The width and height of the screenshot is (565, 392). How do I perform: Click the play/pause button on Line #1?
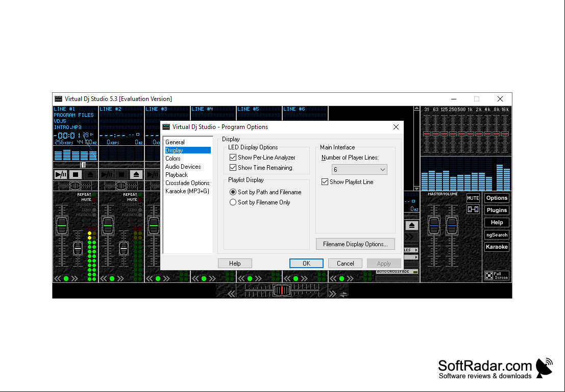pyautogui.click(x=61, y=174)
